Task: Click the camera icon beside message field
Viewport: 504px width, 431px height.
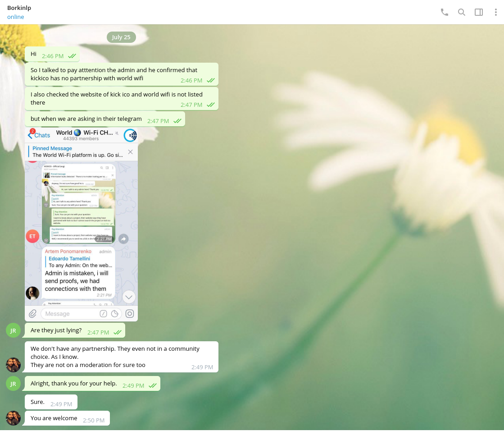Action: coord(130,314)
